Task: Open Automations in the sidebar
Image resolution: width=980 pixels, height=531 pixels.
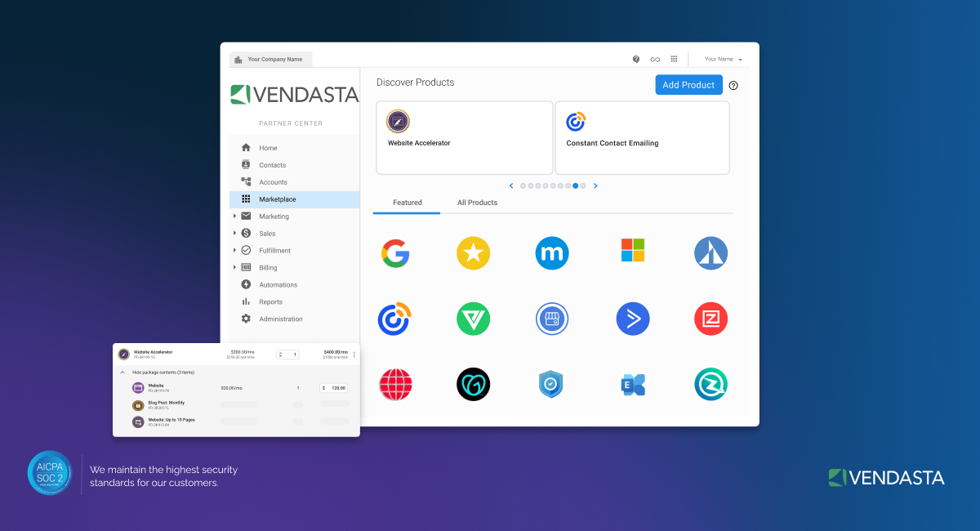Action: pos(294,285)
